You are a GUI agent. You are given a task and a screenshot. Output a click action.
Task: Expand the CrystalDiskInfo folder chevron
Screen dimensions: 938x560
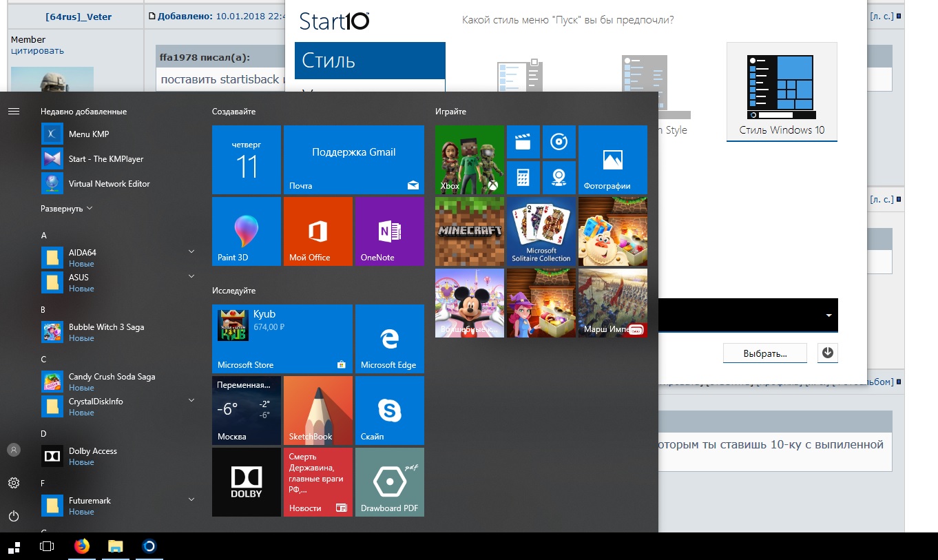[191, 401]
